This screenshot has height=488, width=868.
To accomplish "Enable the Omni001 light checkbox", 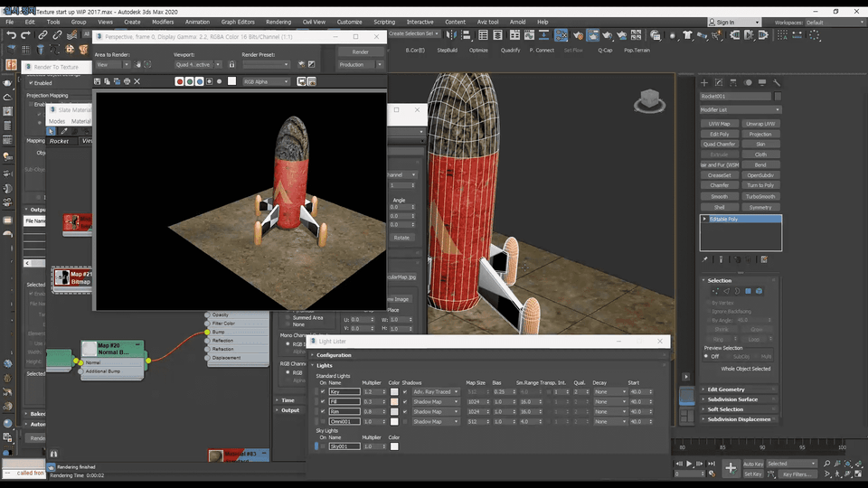I will pyautogui.click(x=323, y=421).
